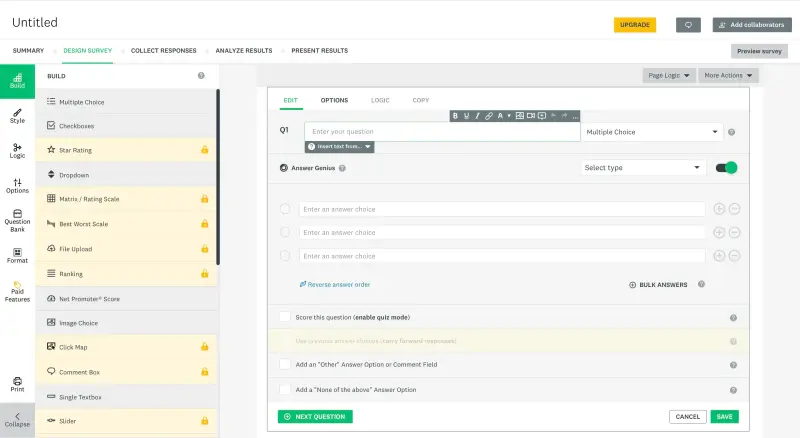800x438 pixels.
Task: Add a choice after third answer row
Action: pyautogui.click(x=719, y=256)
